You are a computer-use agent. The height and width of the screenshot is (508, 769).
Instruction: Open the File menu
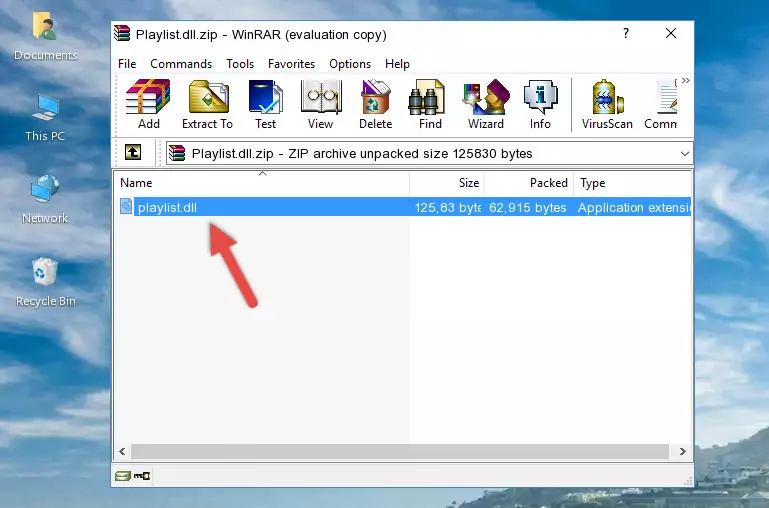pos(127,64)
